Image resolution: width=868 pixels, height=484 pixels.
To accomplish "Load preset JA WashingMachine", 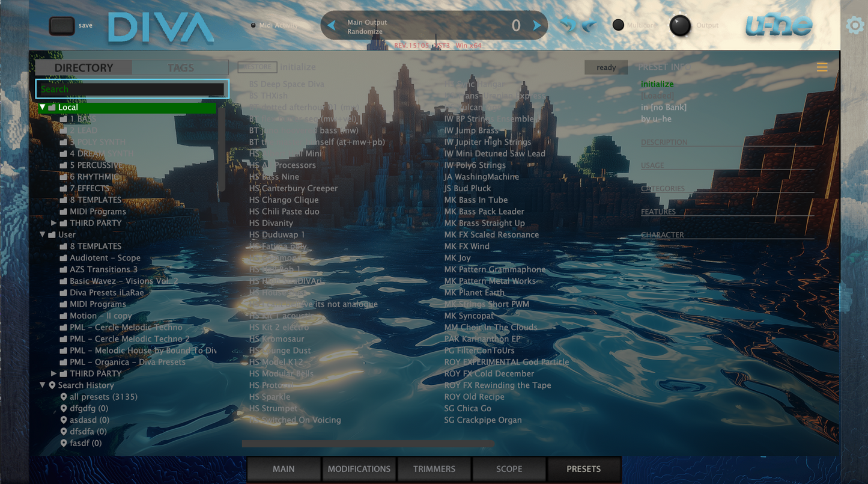I will click(x=482, y=177).
